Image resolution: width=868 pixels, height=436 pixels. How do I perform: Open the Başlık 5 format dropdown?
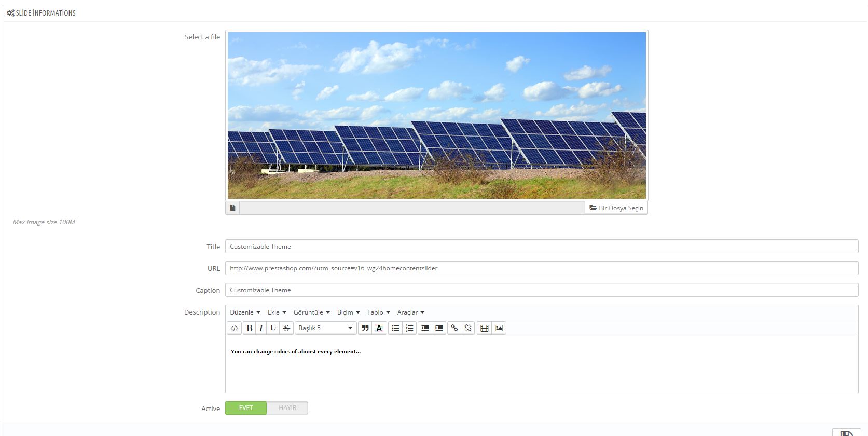click(325, 328)
